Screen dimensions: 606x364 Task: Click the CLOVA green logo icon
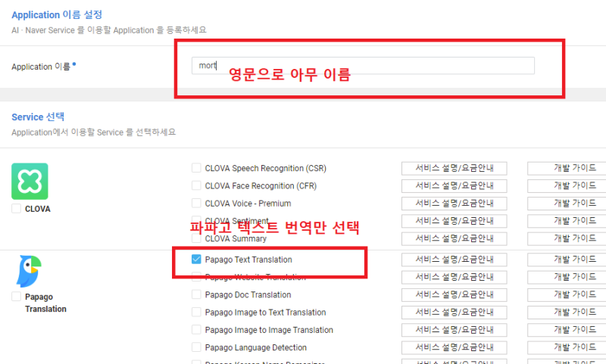point(30,181)
